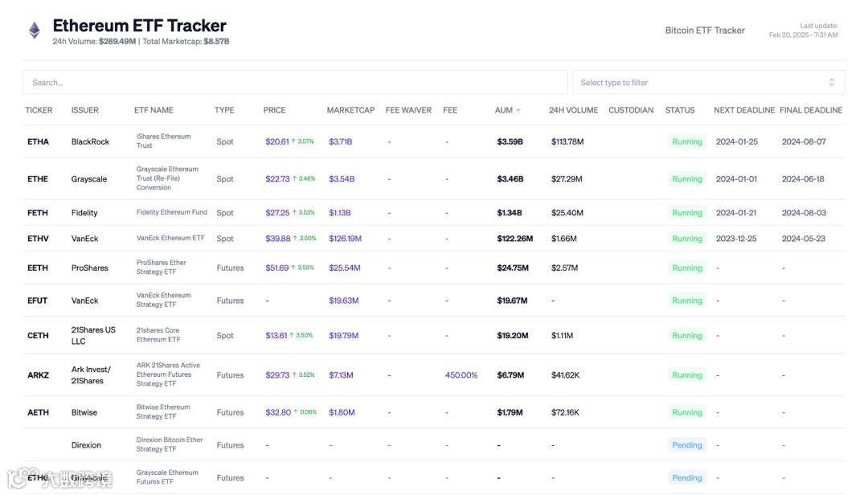Click the Ethereum diamond logo icon
The width and height of the screenshot is (868, 495).
(35, 31)
